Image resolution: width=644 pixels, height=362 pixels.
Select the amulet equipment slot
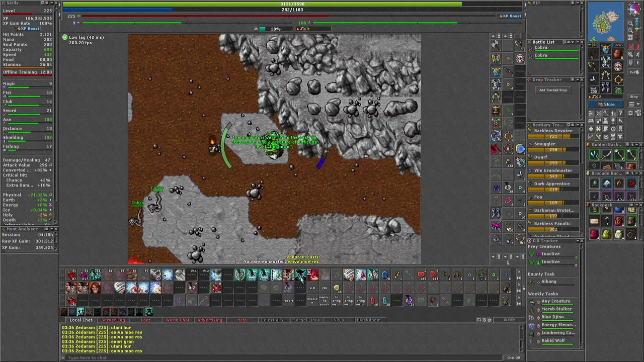coord(593,54)
